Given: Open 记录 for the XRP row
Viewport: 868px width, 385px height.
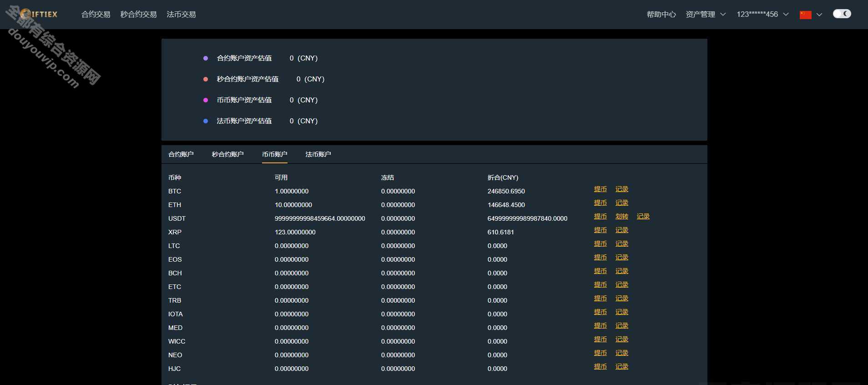Looking at the screenshot, I should 621,230.
